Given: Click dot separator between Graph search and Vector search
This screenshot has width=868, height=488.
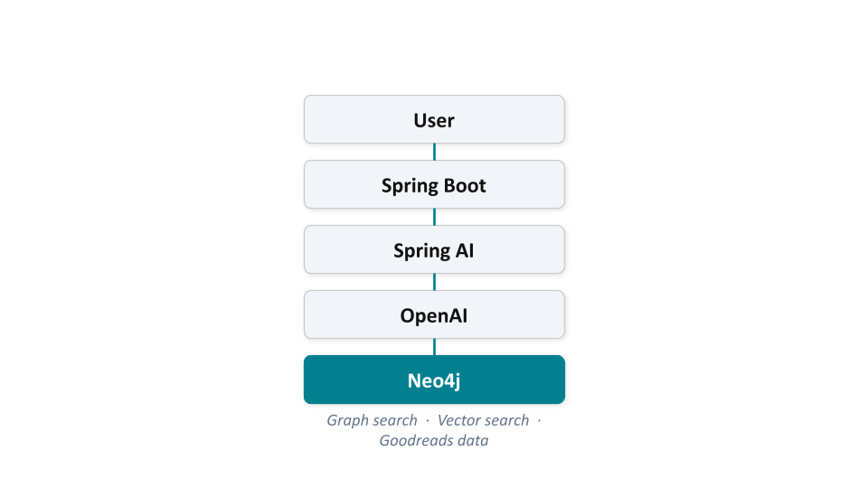Looking at the screenshot, I should 428,421.
